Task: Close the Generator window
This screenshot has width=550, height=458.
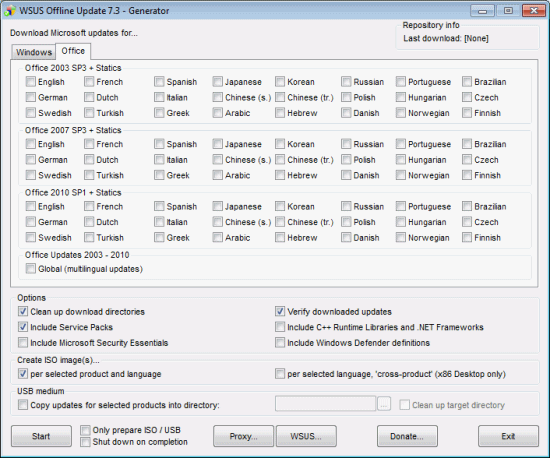Action: (x=533, y=11)
